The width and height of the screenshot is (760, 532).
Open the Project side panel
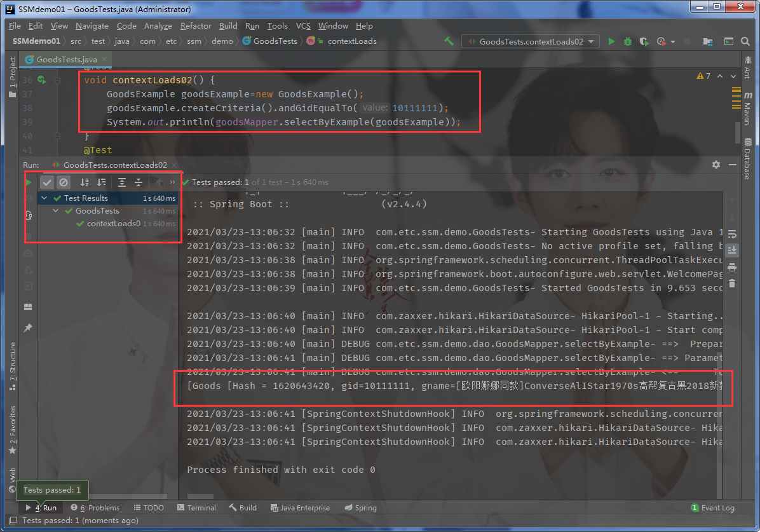[13, 77]
